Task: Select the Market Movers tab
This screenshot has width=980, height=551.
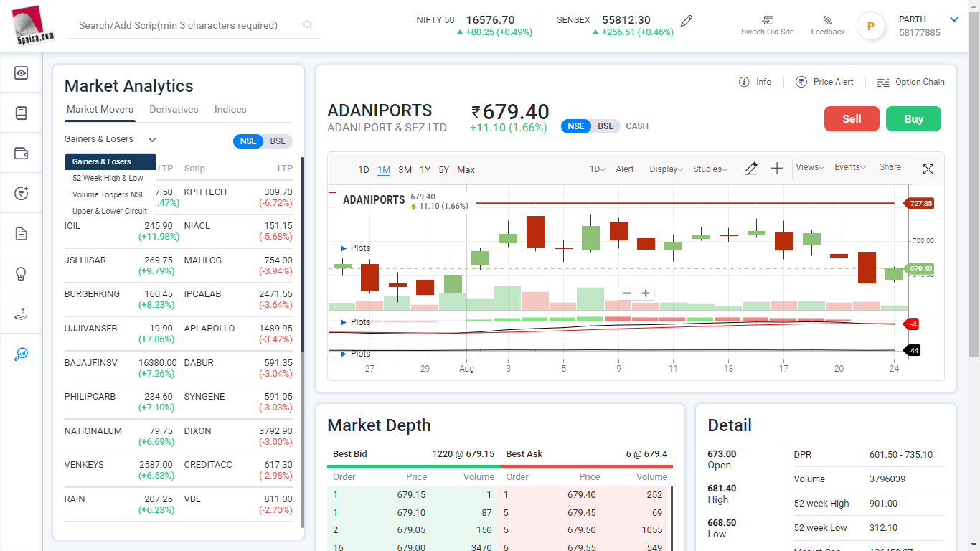Action: [100, 110]
